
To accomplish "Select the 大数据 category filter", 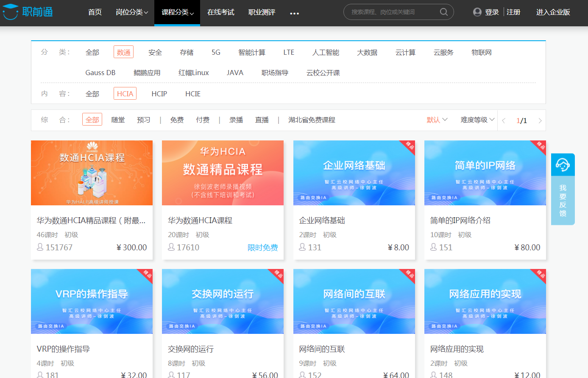I will click(x=367, y=52).
